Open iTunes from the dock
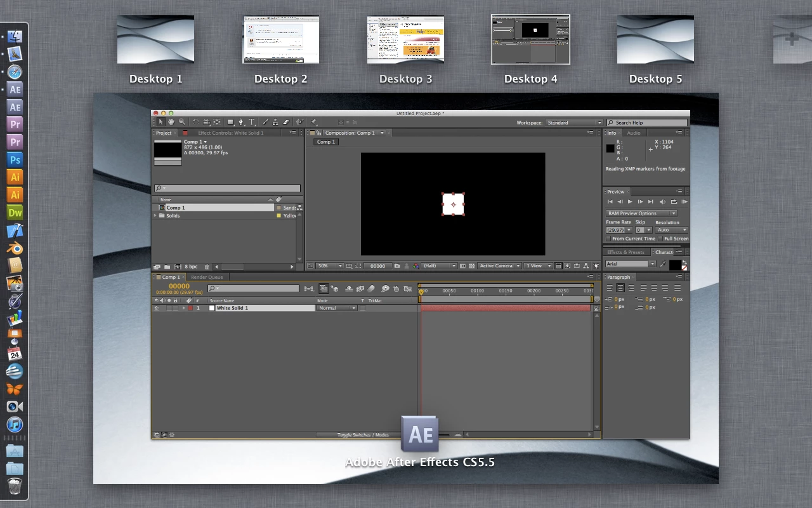Screen dimensions: 812x508 pyautogui.click(x=15, y=424)
